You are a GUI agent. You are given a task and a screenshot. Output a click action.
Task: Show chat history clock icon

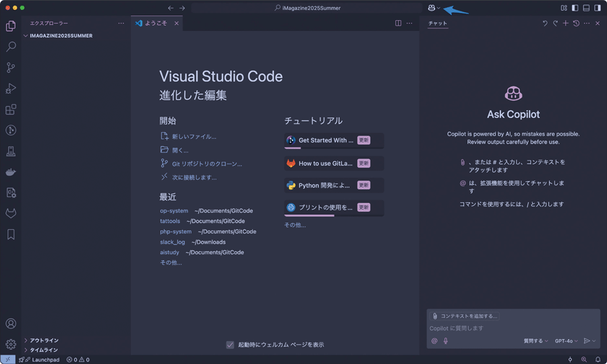point(576,23)
